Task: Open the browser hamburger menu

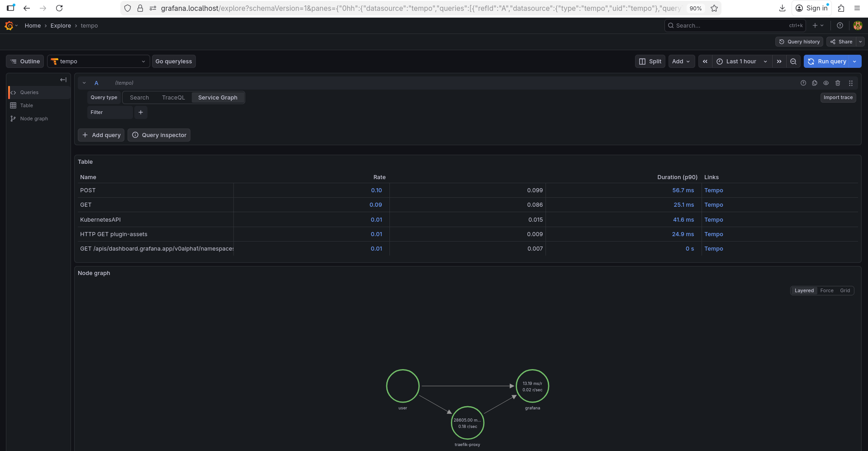Action: pos(857,8)
